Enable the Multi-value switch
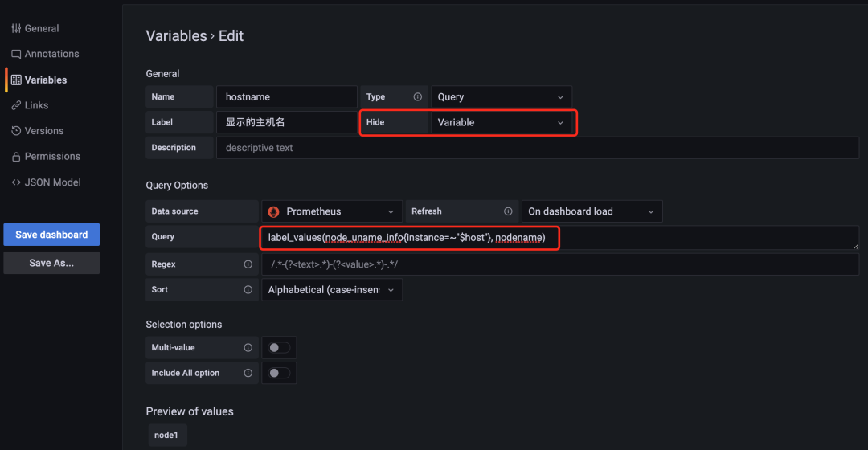 click(x=279, y=348)
